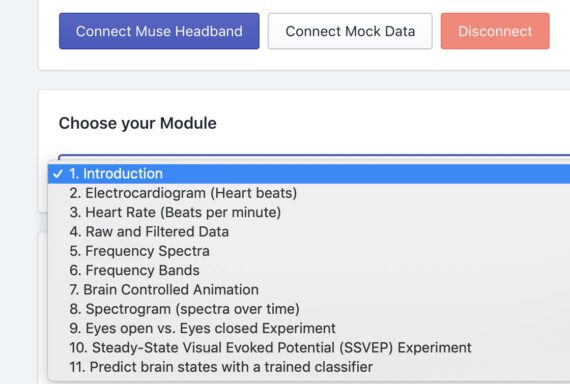The width and height of the screenshot is (570, 384).
Task: Choose 11. Predict brain states with classifier
Action: coord(309,367)
